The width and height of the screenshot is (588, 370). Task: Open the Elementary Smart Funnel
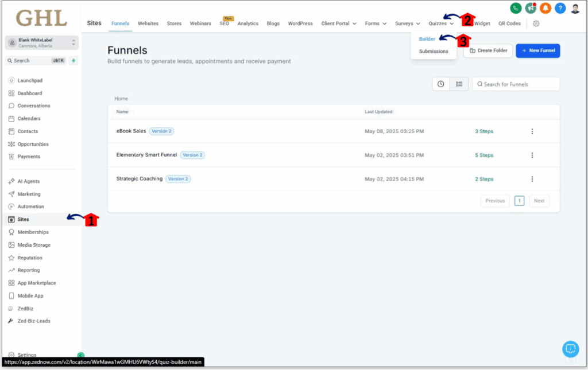pos(146,155)
